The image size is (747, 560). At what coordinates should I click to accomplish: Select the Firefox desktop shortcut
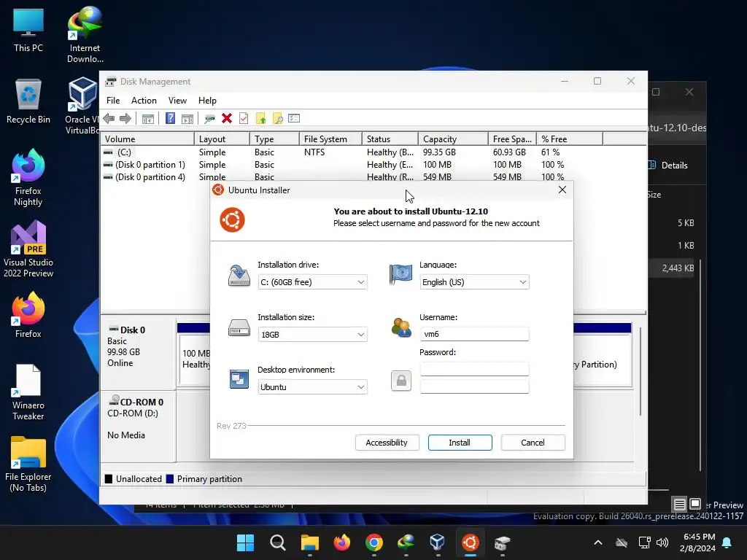[28, 315]
